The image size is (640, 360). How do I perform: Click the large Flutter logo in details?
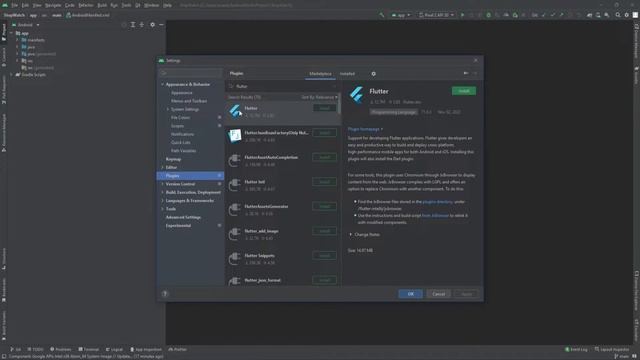click(356, 95)
